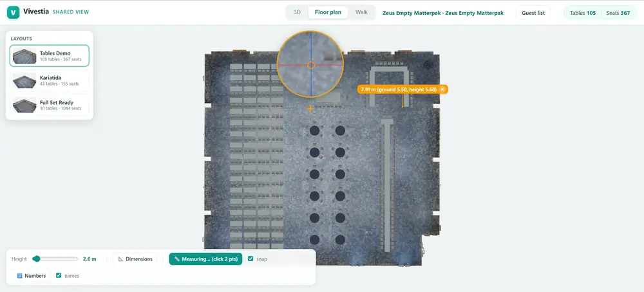Toggle the names checkbox
The width and height of the screenshot is (644, 292).
point(59,275)
